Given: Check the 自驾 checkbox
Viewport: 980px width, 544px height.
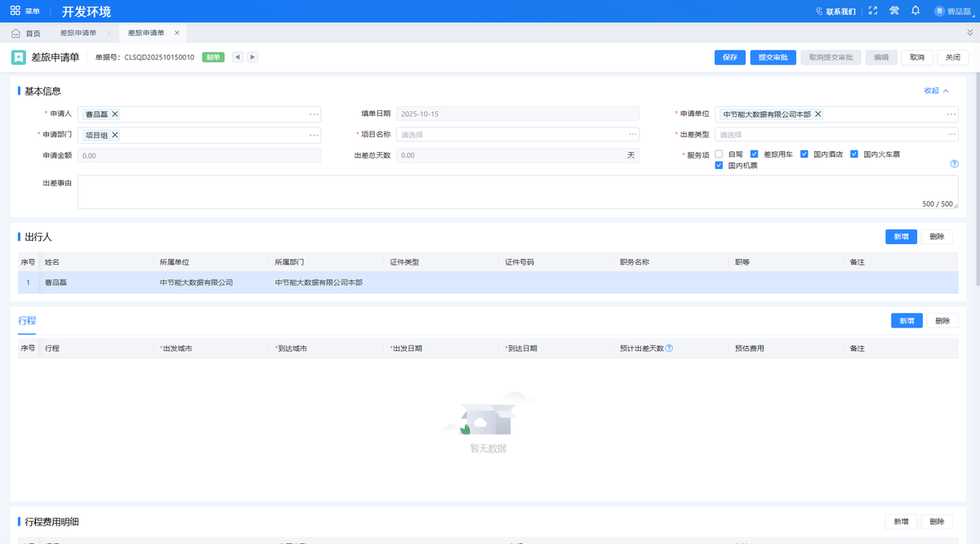Looking at the screenshot, I should (719, 154).
